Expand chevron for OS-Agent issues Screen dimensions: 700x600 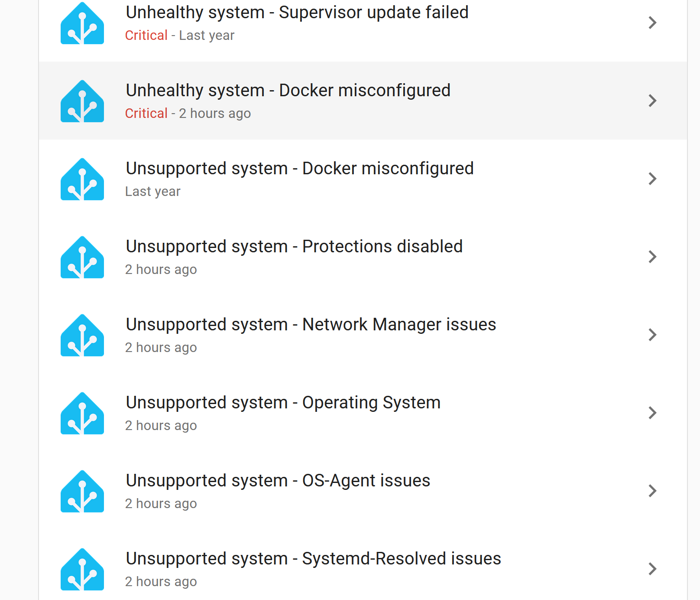652,491
